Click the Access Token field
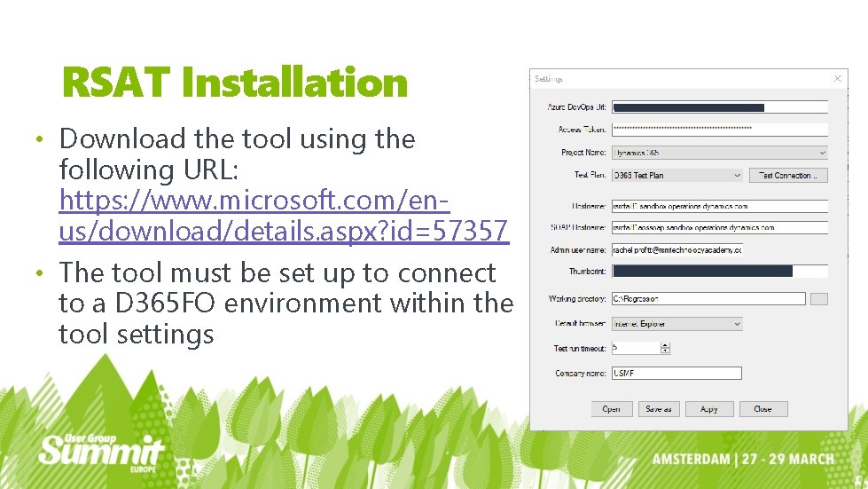This screenshot has height=489, width=868. click(x=720, y=129)
